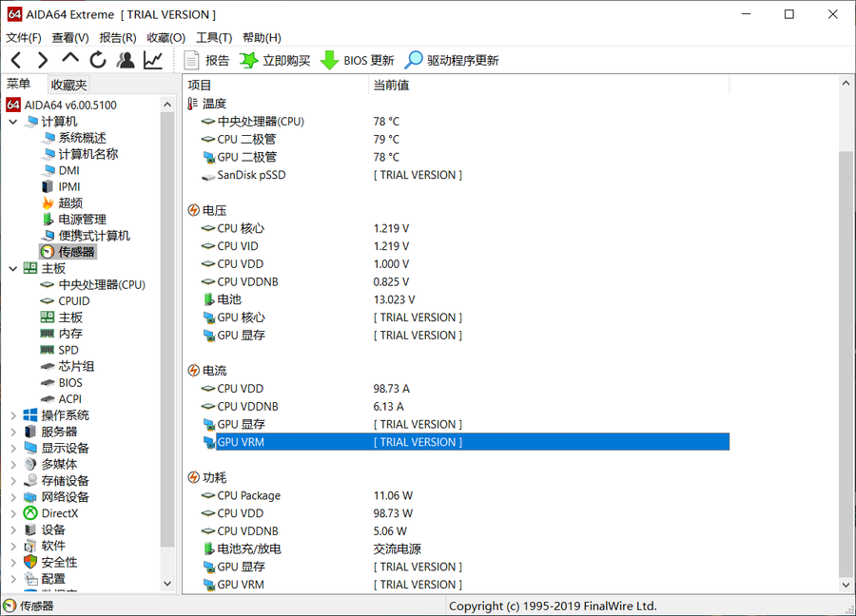This screenshot has height=616, width=856.
Task: Click the 驱动程序更新 button
Action: (x=452, y=61)
